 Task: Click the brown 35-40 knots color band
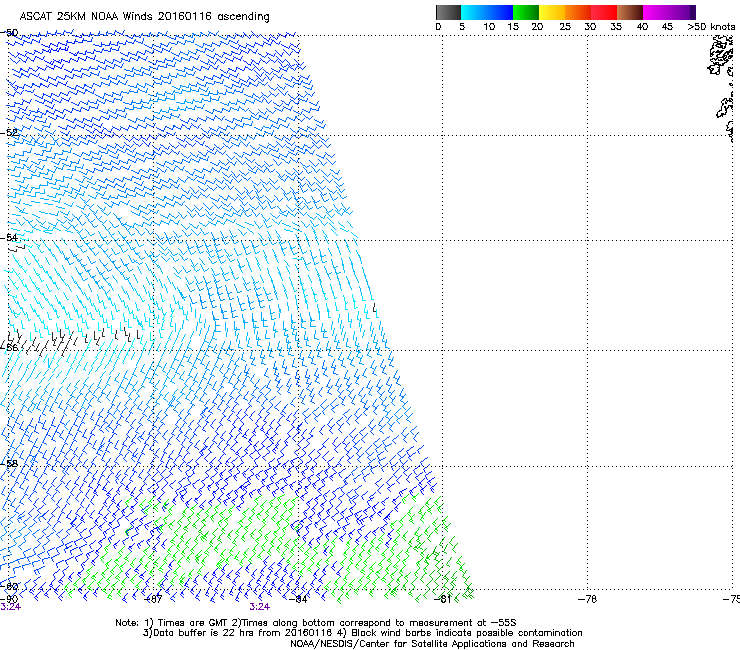pos(630,12)
